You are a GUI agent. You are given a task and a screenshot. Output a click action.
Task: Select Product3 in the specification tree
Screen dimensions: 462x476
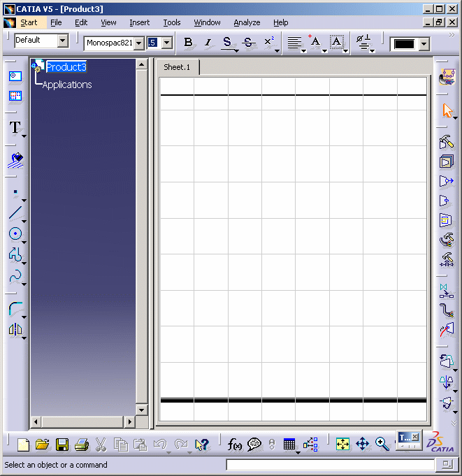[x=66, y=67]
